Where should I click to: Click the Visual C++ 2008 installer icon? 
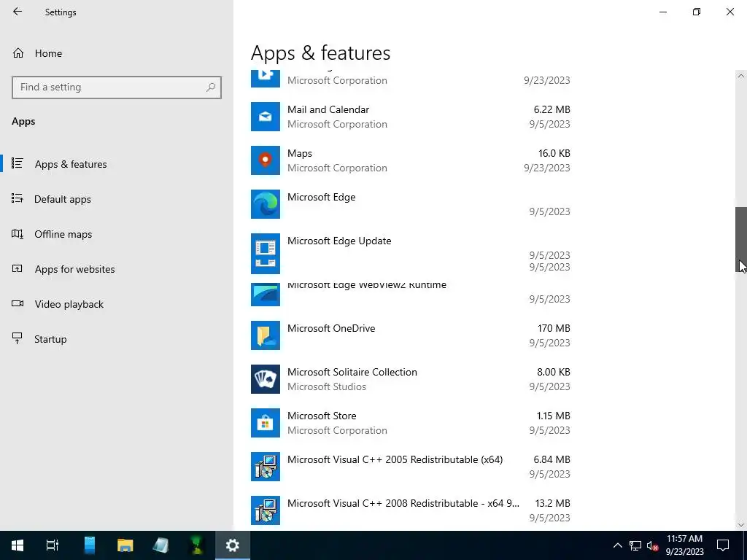[x=266, y=511]
